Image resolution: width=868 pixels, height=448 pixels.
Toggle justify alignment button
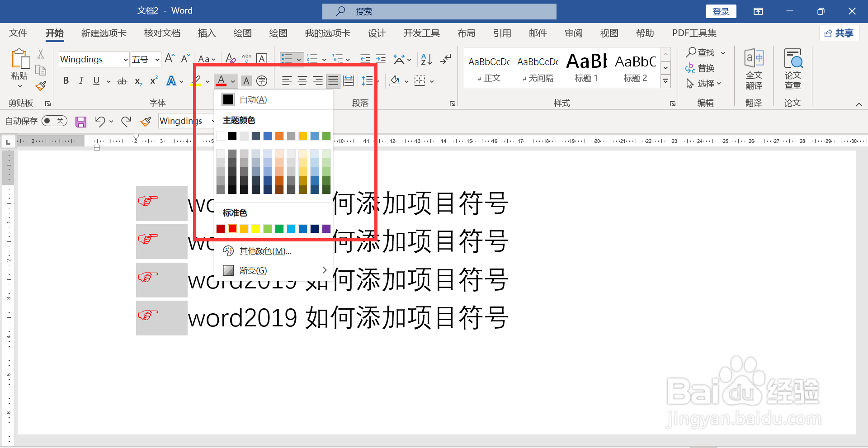[333, 81]
